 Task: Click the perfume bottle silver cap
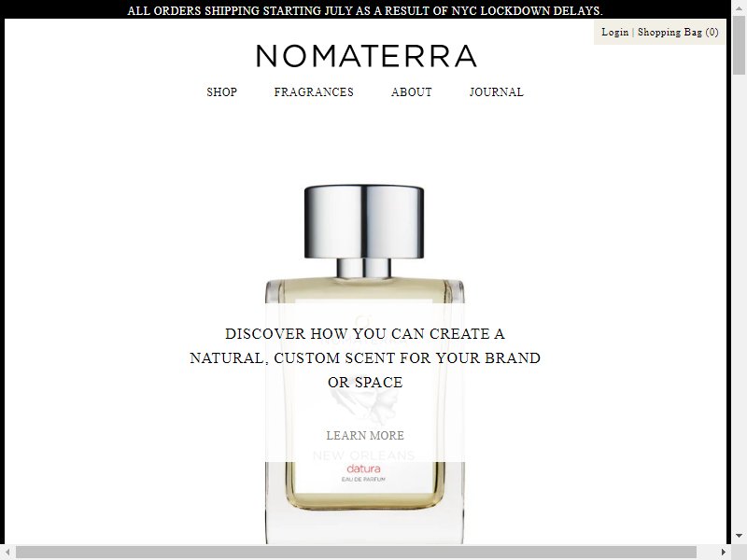[x=364, y=221]
